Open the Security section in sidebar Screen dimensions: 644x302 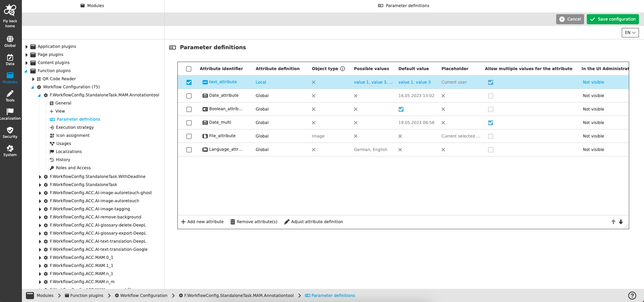pos(10,133)
